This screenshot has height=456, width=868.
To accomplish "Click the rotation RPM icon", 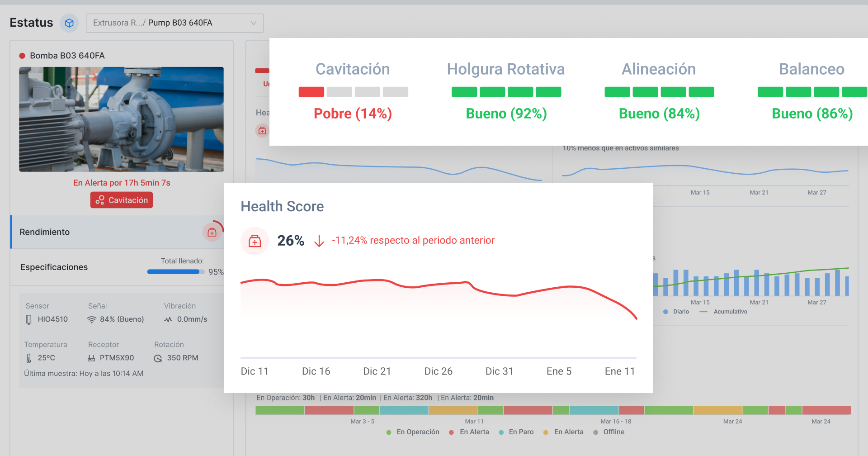I will (x=158, y=358).
